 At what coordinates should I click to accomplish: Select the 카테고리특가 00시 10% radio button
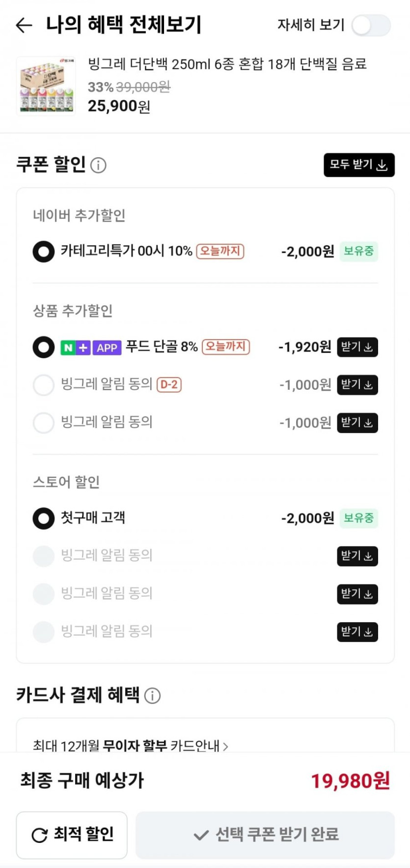pyautogui.click(x=43, y=252)
